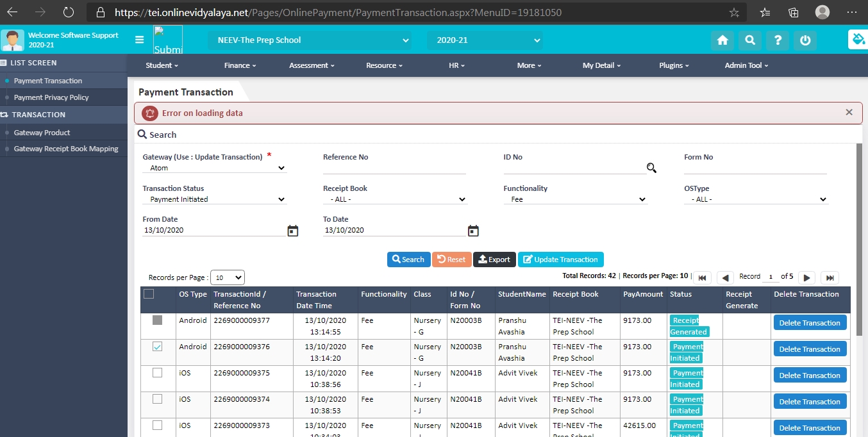The width and height of the screenshot is (868, 437).
Task: Click the magnifier search icon in header
Action: pyautogui.click(x=750, y=40)
